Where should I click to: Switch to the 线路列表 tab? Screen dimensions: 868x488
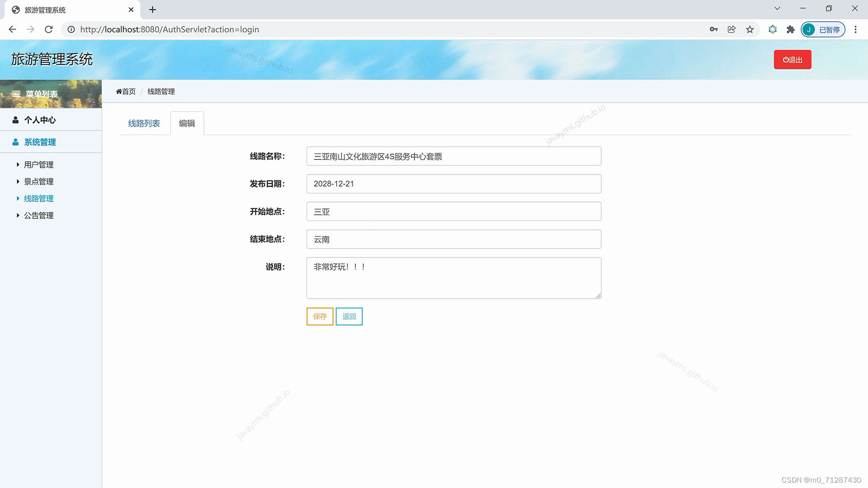(144, 123)
